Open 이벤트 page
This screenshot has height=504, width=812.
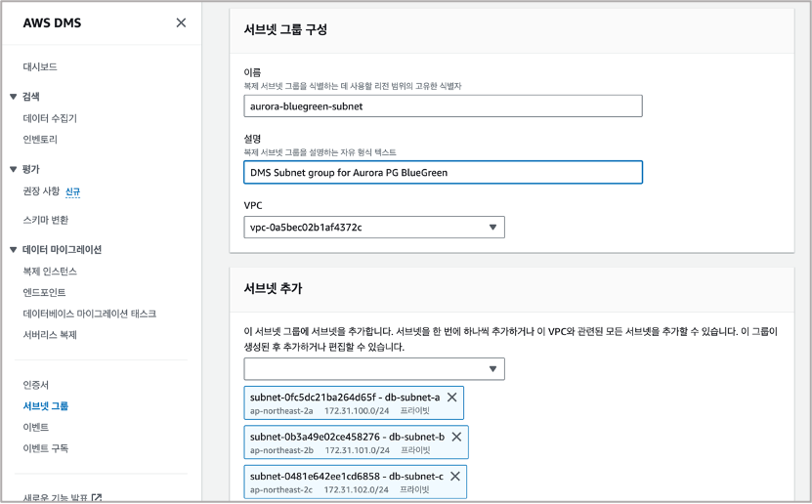coord(36,428)
